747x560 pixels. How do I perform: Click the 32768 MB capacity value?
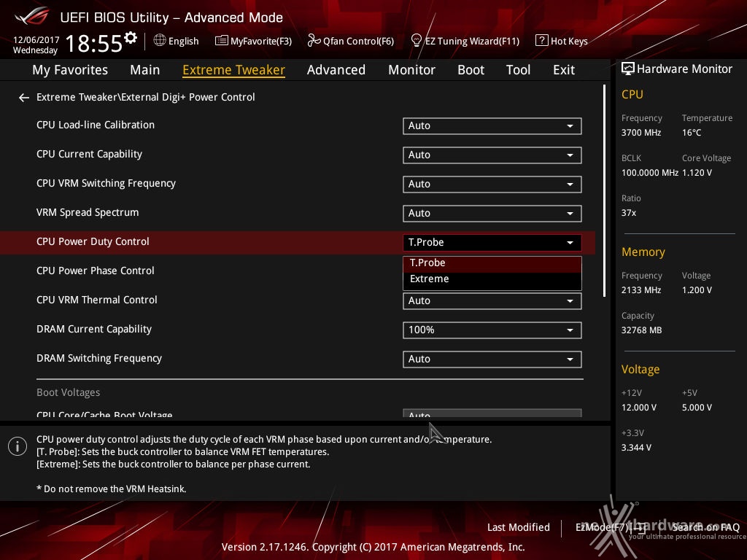tap(641, 330)
